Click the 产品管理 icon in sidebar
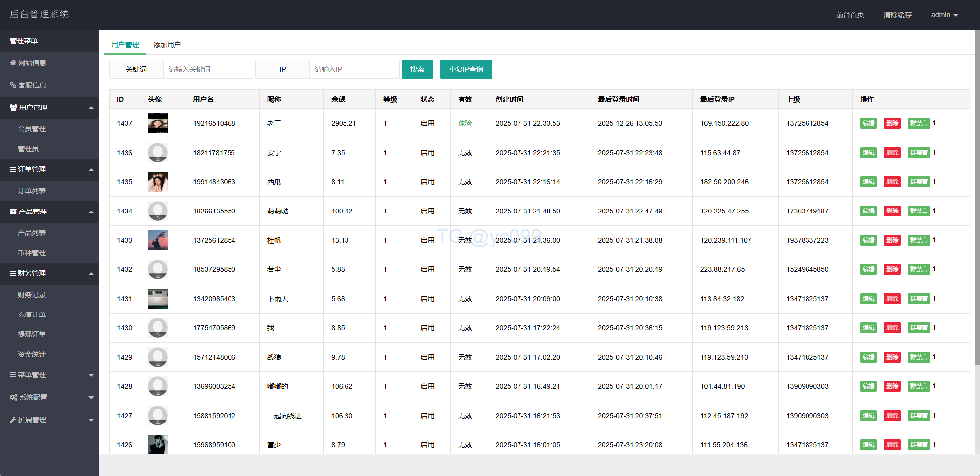980x476 pixels. click(x=13, y=212)
